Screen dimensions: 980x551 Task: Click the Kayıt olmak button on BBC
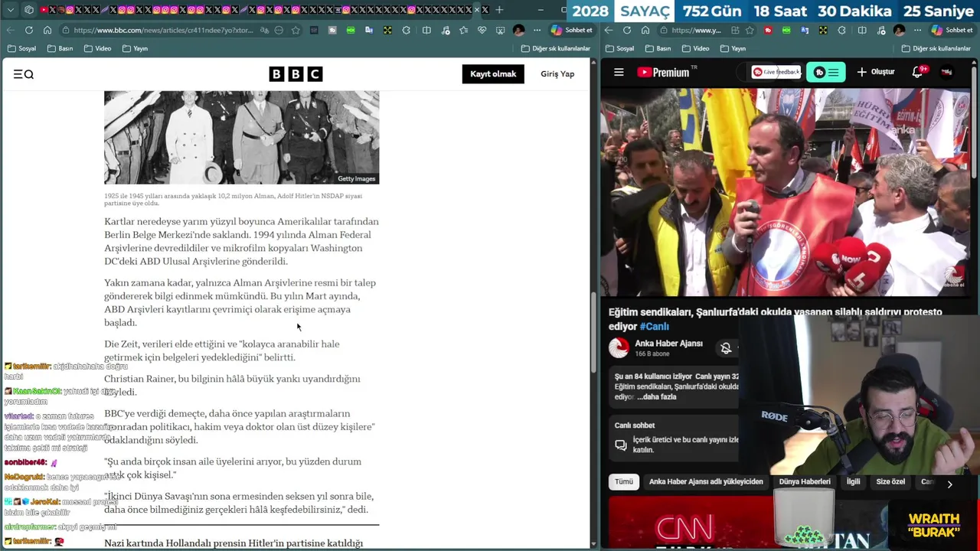click(x=493, y=73)
